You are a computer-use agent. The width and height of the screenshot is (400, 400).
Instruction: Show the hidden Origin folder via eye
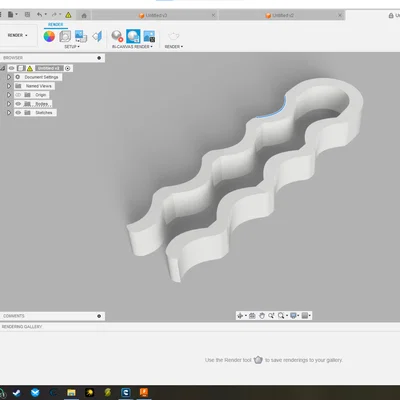coord(18,95)
